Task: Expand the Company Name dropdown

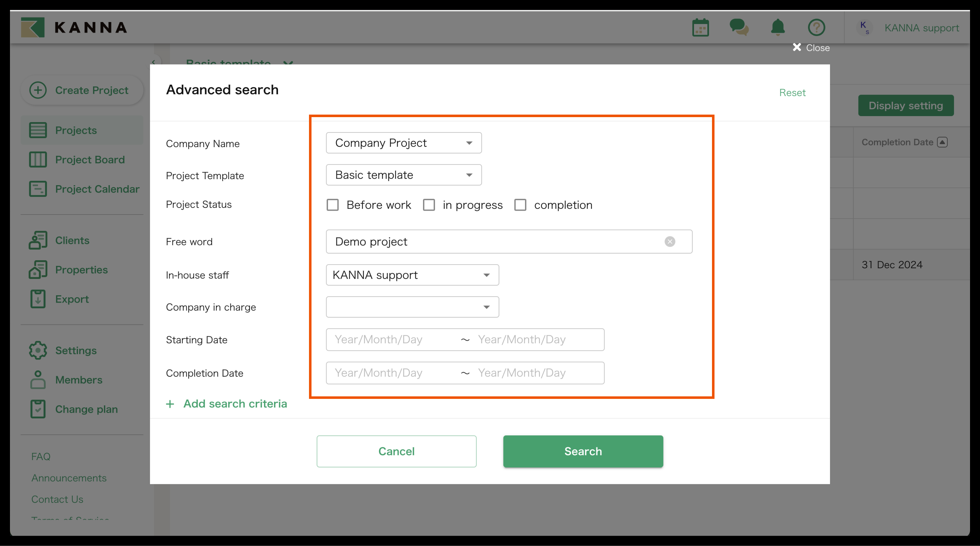Action: click(x=404, y=143)
